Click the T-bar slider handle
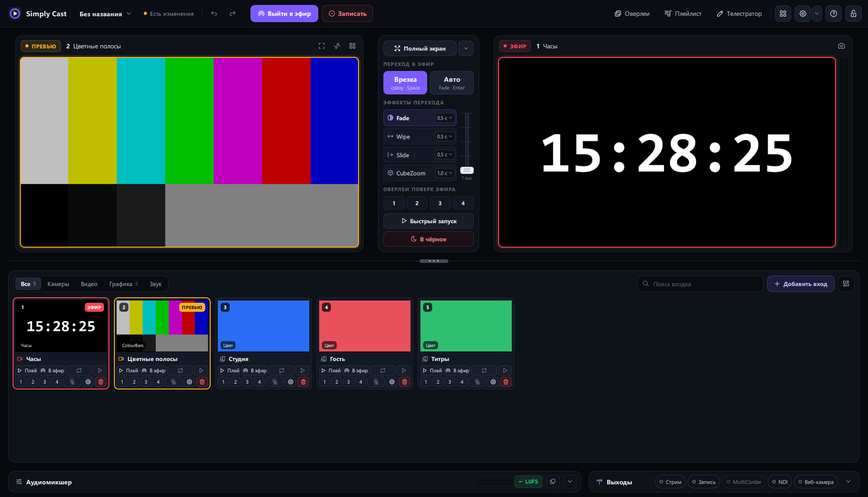868x497 pixels. pyautogui.click(x=467, y=170)
